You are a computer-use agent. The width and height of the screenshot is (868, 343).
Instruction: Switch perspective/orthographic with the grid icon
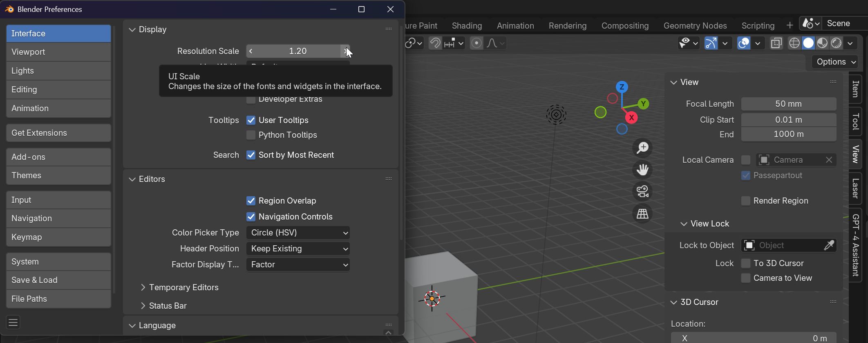click(x=642, y=213)
